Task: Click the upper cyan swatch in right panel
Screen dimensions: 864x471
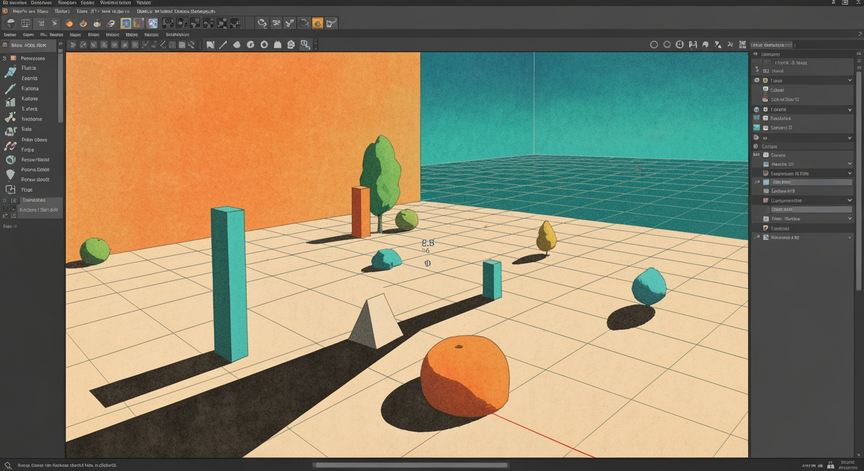Action: [757, 118]
